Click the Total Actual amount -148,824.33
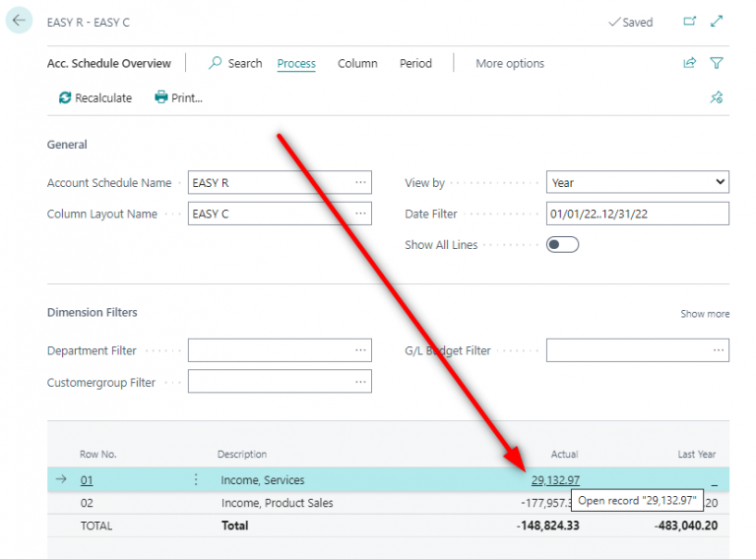756x559 pixels. (547, 526)
